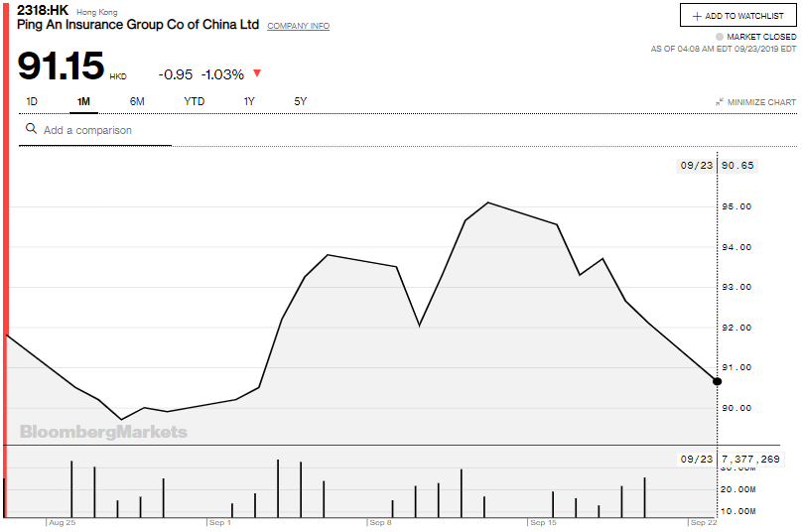Click Minimize Chart

755,102
